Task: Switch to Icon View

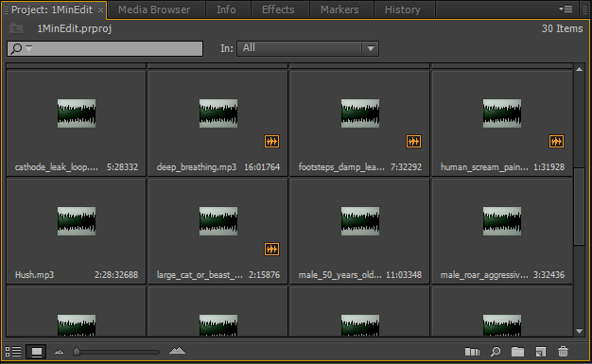Action: coord(36,352)
